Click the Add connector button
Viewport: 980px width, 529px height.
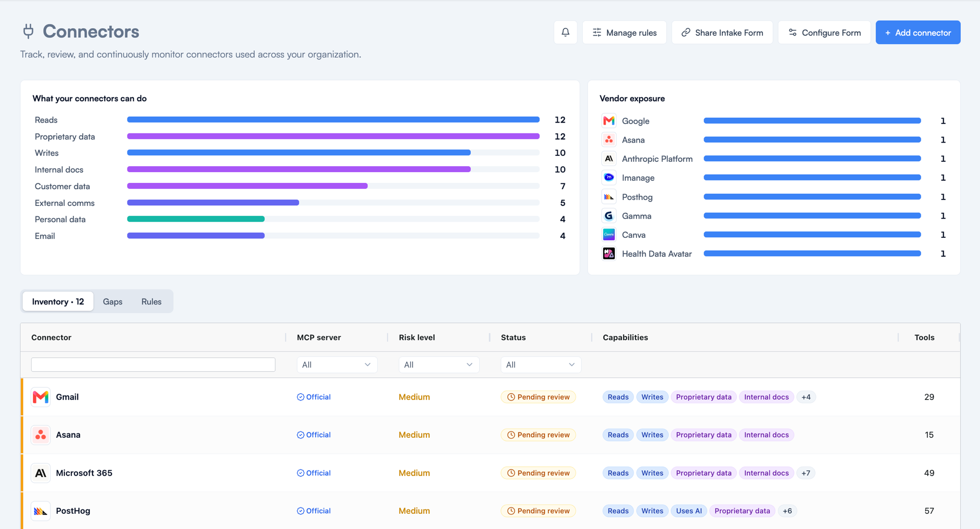click(x=918, y=32)
